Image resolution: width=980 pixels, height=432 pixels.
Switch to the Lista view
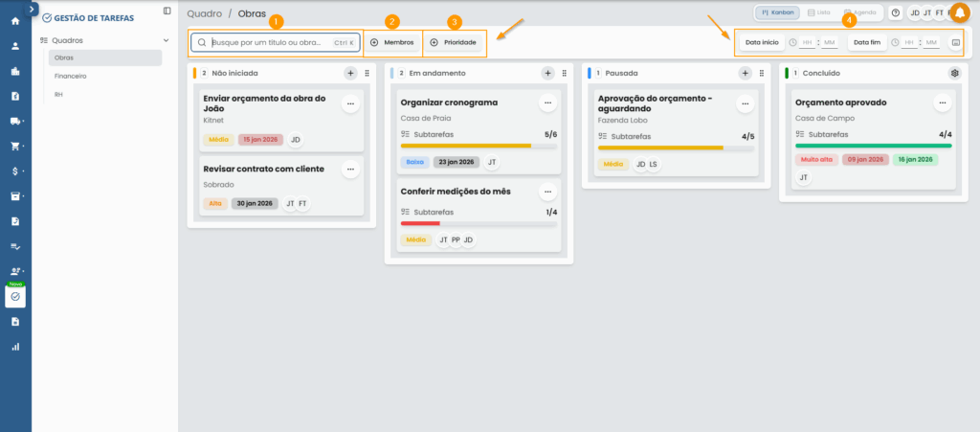pos(818,13)
